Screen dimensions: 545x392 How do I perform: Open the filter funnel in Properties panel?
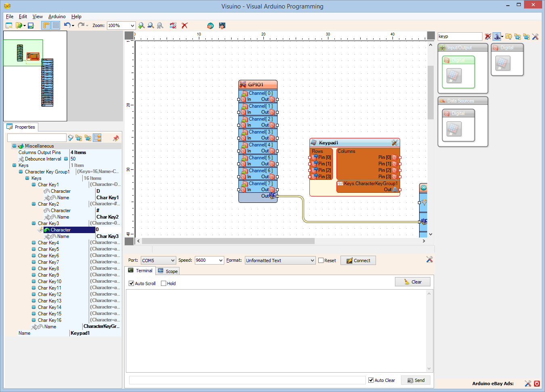point(71,138)
